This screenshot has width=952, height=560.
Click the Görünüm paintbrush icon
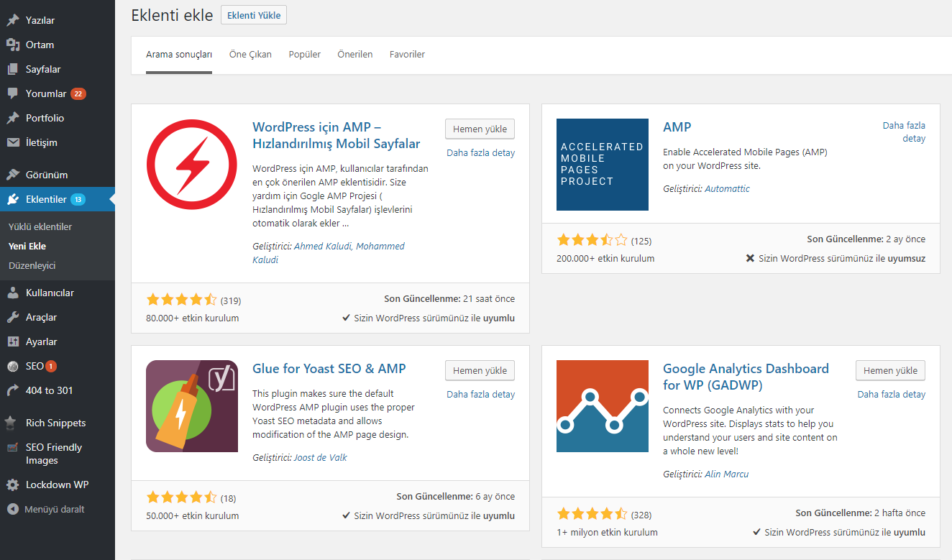(x=13, y=175)
